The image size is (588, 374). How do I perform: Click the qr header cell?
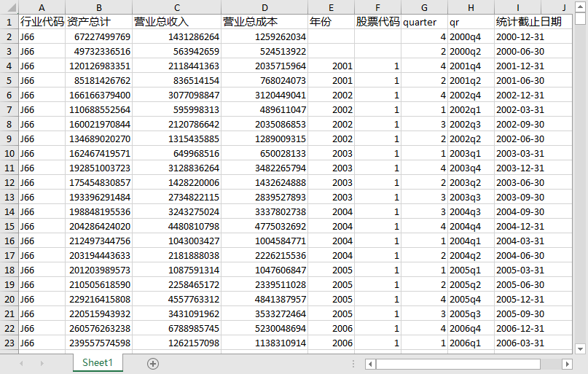(471, 22)
